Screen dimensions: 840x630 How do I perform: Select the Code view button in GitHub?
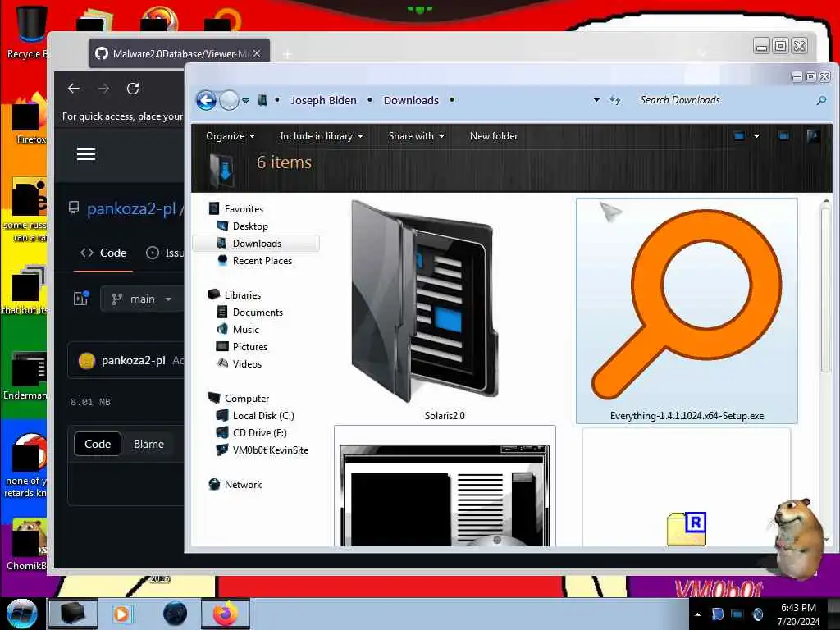click(98, 444)
